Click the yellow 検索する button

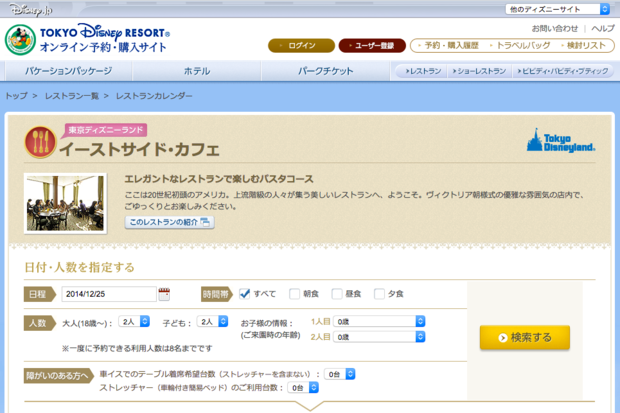point(525,337)
